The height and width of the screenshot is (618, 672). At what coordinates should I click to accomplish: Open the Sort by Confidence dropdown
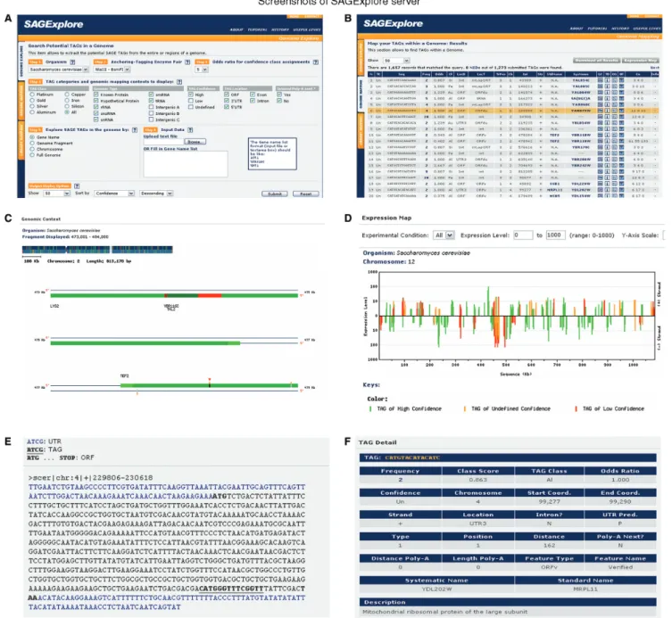pos(114,194)
